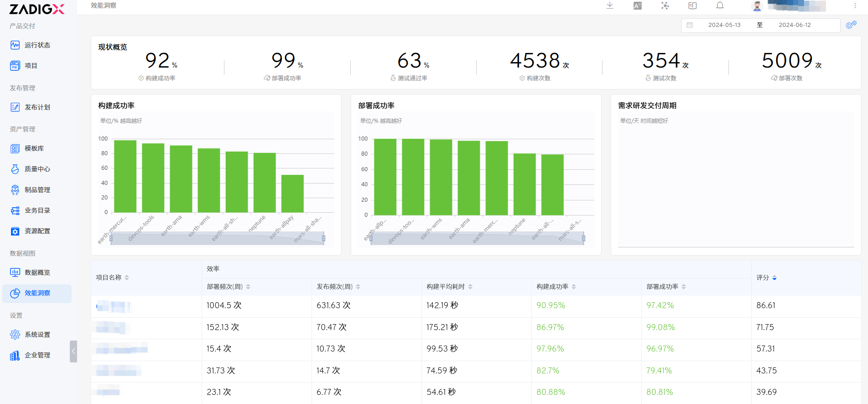The height and width of the screenshot is (404, 868).
Task: Click the 构建成功率 cube icon in overview
Action: (141, 78)
